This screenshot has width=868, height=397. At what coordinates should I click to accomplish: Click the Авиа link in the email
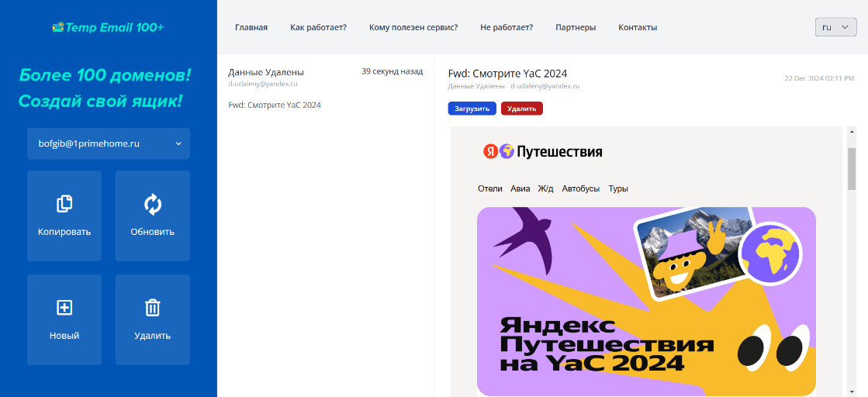pos(520,189)
